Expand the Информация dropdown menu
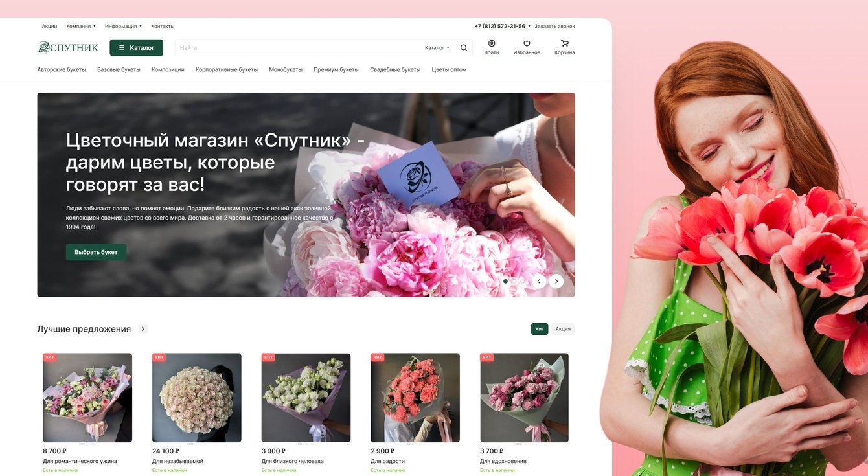This screenshot has height=476, width=868. click(123, 27)
